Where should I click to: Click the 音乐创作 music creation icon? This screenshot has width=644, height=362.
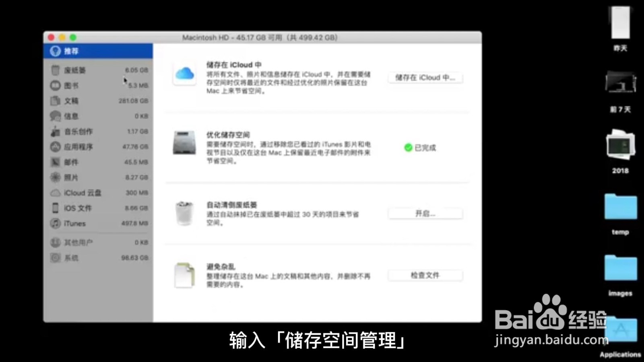[56, 132]
